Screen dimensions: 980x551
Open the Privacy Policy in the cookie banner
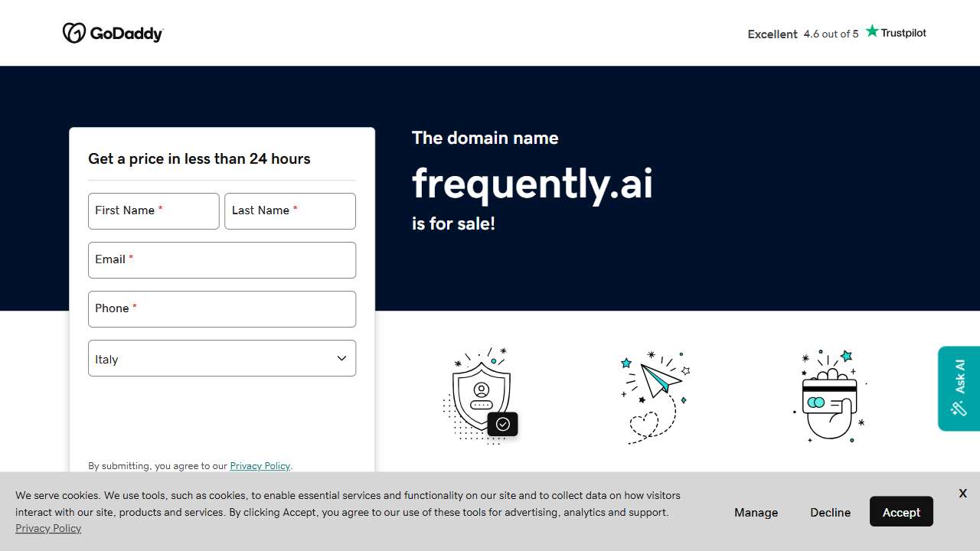click(x=47, y=528)
